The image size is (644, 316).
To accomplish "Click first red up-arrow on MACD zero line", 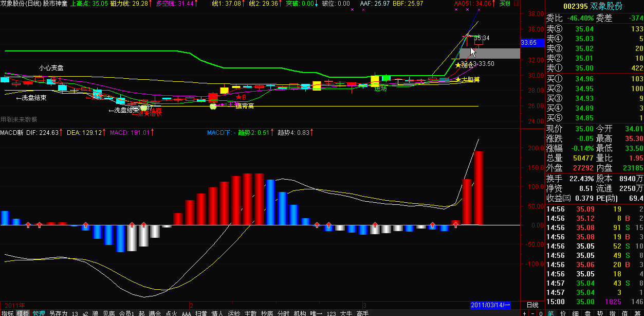I will point(28,225).
